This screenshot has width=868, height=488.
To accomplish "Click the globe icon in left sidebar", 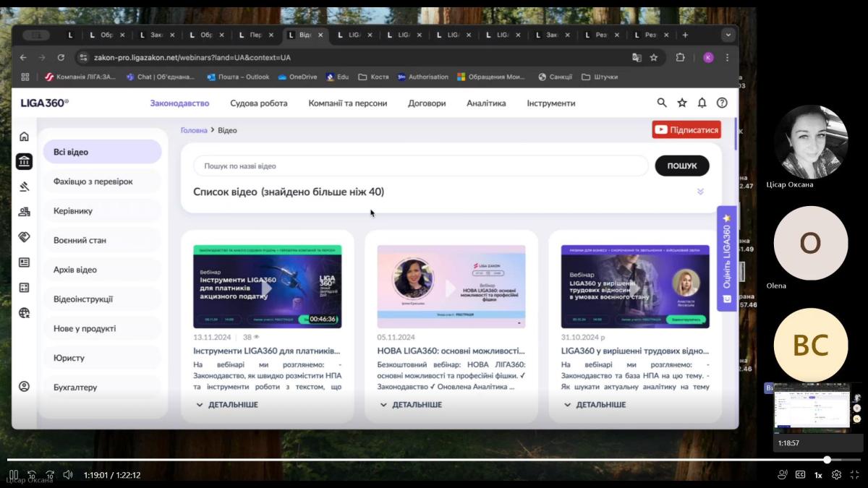I will (24, 313).
